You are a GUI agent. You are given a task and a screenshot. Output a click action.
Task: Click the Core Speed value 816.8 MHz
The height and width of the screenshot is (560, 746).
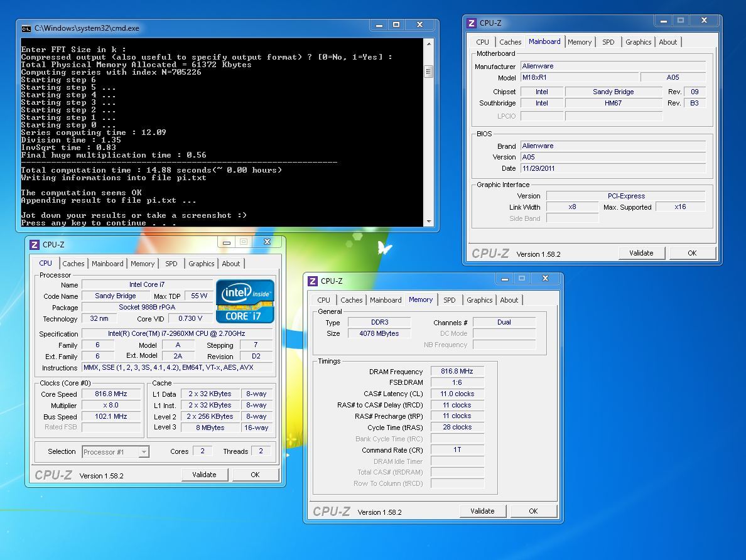point(111,394)
